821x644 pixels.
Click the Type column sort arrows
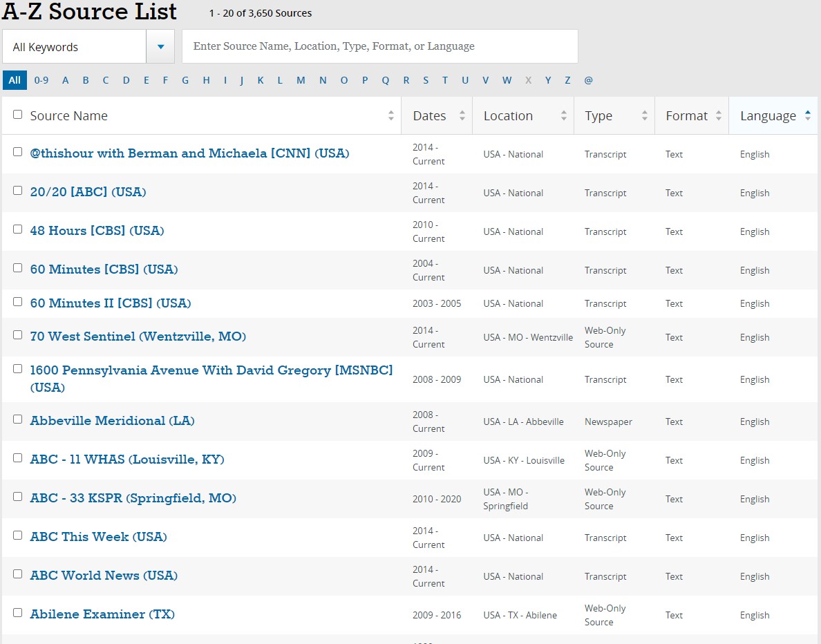[x=645, y=116]
